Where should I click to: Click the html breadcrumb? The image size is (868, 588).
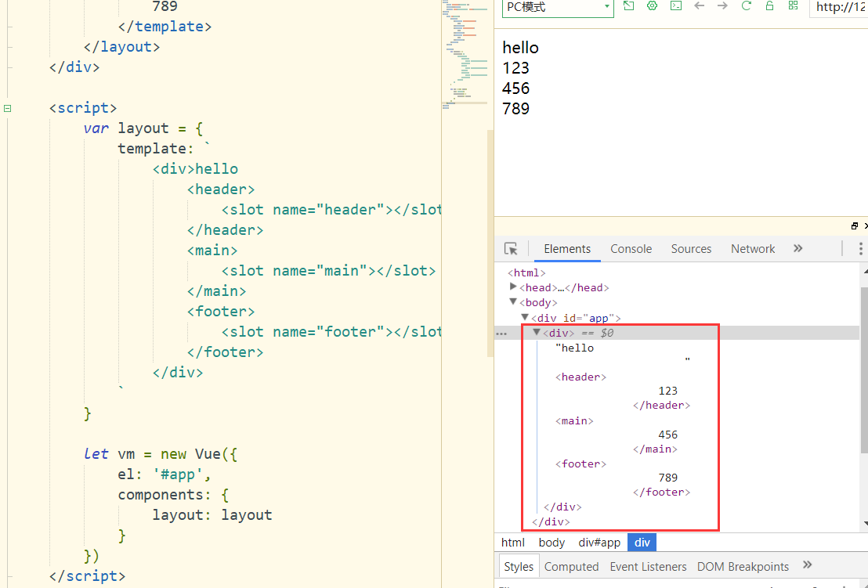click(513, 543)
